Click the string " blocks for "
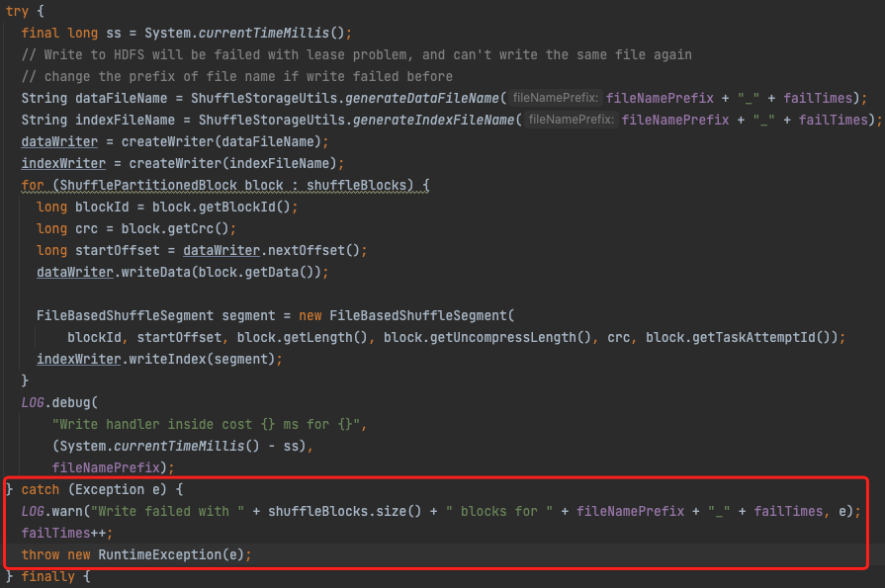Viewport: 885px width, 588px height. tap(499, 512)
